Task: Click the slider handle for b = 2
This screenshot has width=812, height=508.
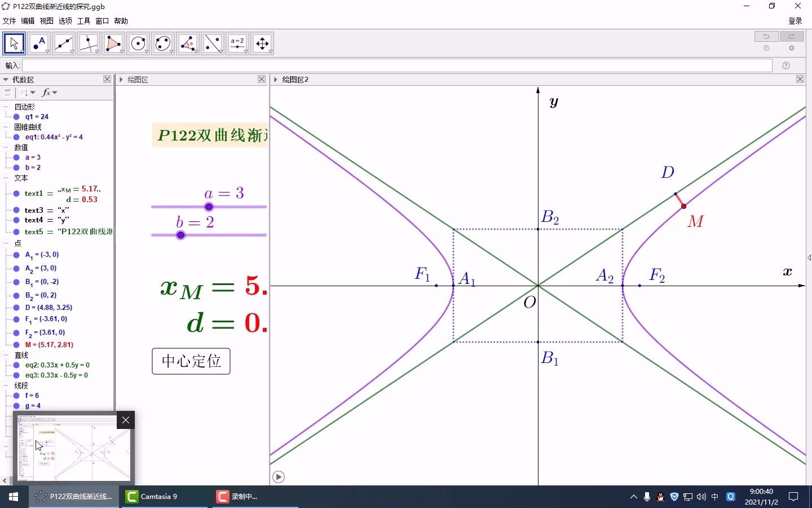Action: [180, 235]
